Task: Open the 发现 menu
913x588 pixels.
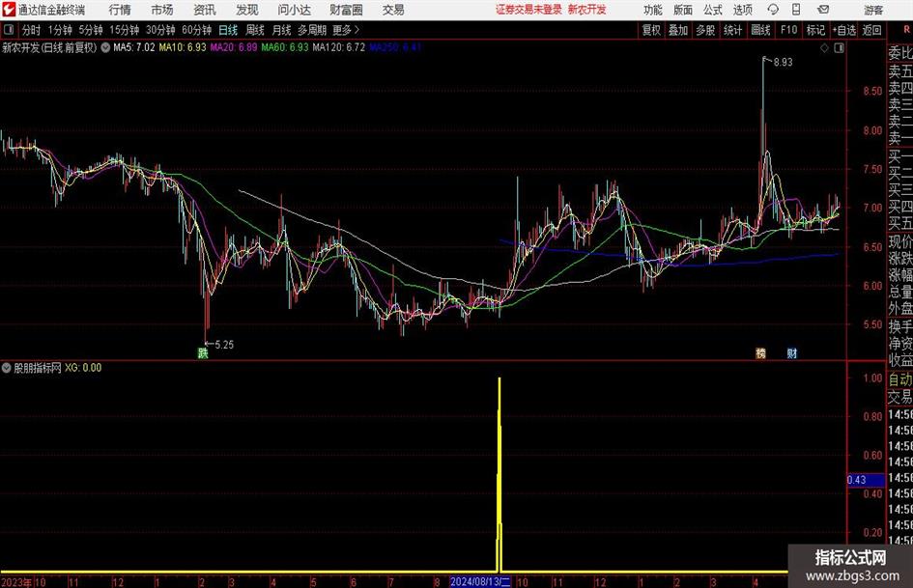Action: (x=247, y=10)
